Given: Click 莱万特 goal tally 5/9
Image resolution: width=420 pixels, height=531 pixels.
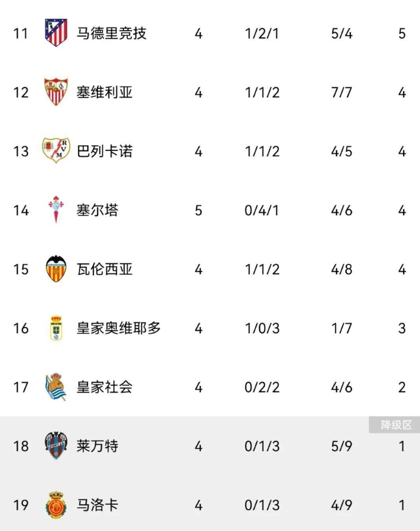Looking at the screenshot, I should pyautogui.click(x=341, y=446).
